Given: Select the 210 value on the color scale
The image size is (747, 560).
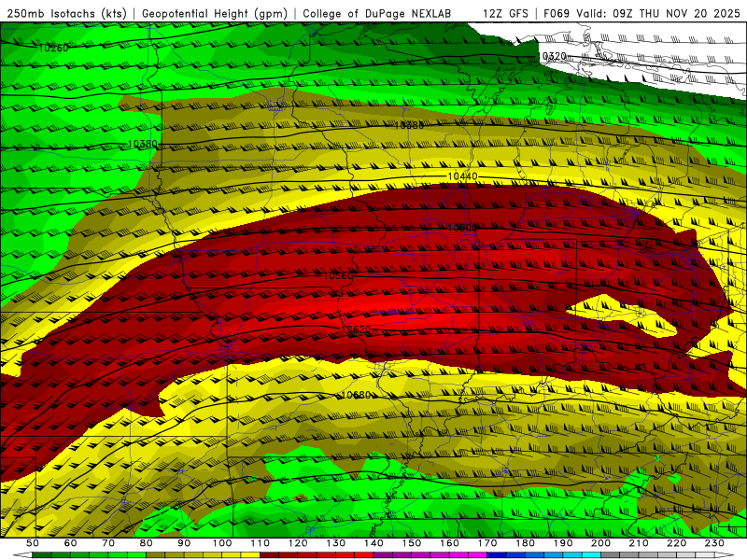Looking at the screenshot, I should click(x=639, y=543).
